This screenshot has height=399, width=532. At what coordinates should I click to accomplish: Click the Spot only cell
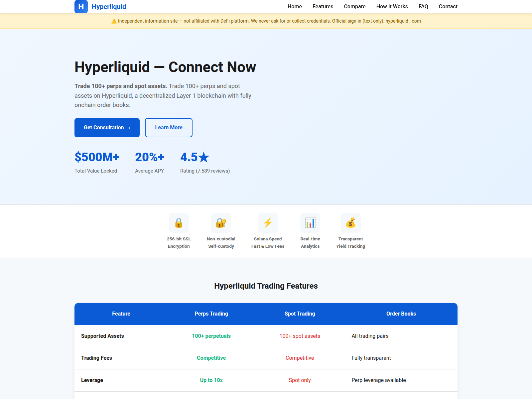(300, 380)
